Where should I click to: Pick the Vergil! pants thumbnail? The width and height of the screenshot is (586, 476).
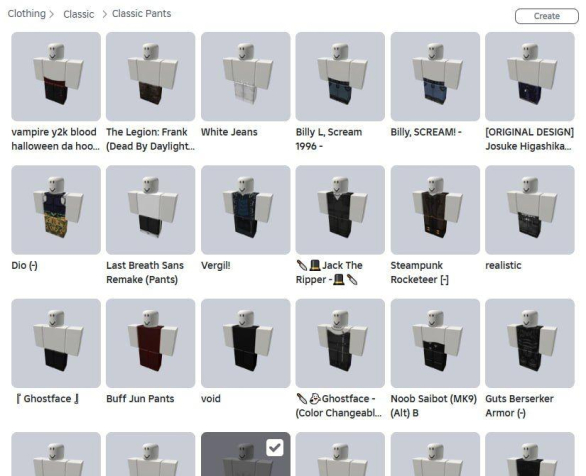pos(246,210)
